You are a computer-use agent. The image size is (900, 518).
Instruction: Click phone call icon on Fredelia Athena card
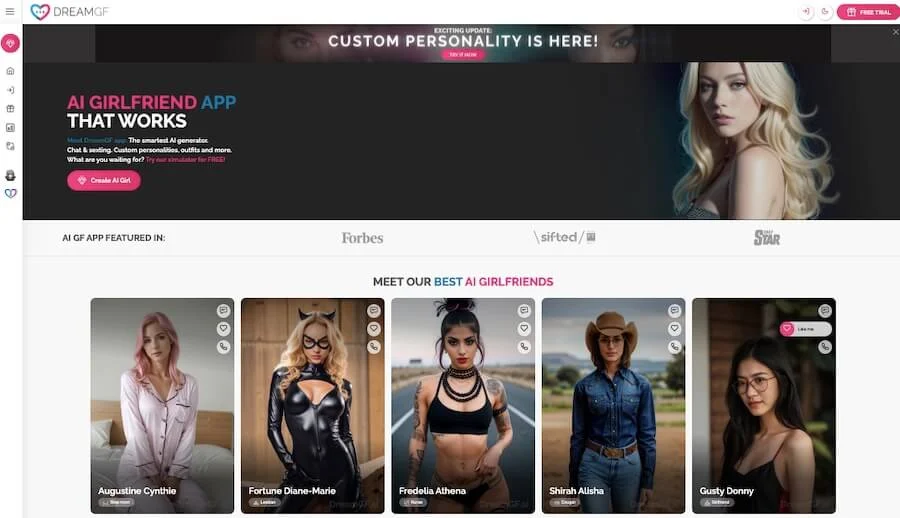(524, 347)
